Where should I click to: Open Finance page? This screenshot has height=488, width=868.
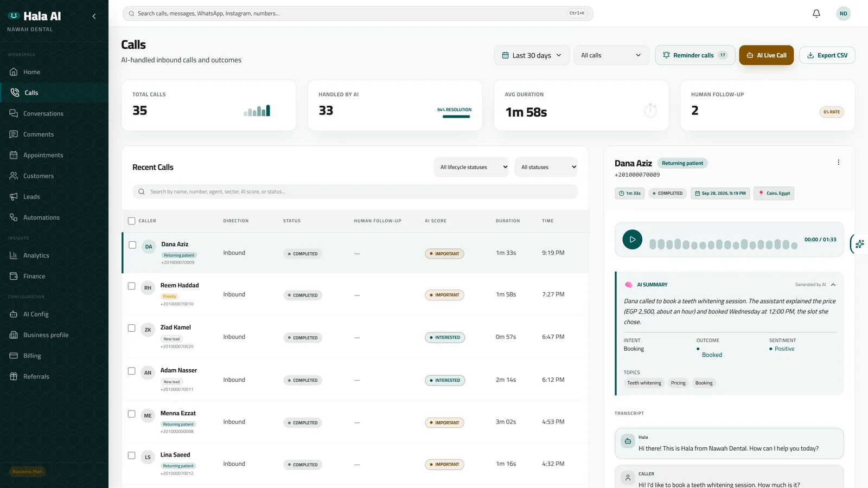(54, 277)
